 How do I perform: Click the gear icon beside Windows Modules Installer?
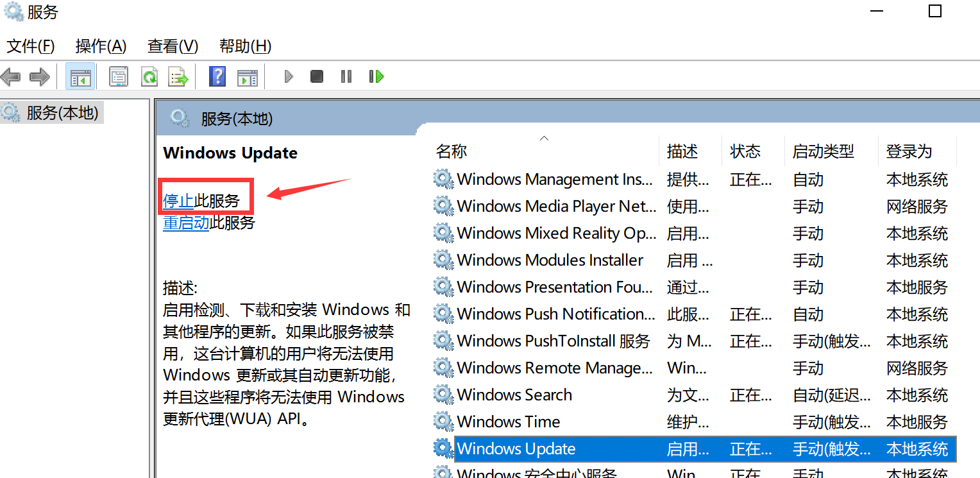443,260
